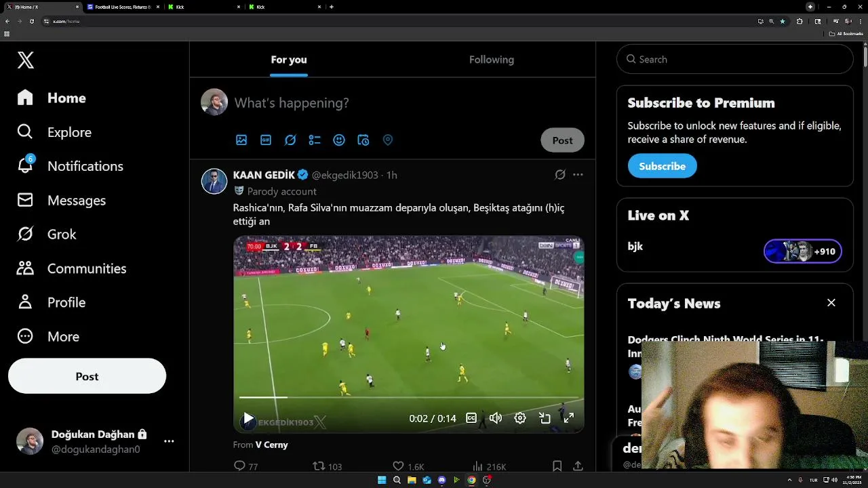This screenshot has width=868, height=488.
Task: Open the emoji picker in the composer
Action: (x=339, y=140)
